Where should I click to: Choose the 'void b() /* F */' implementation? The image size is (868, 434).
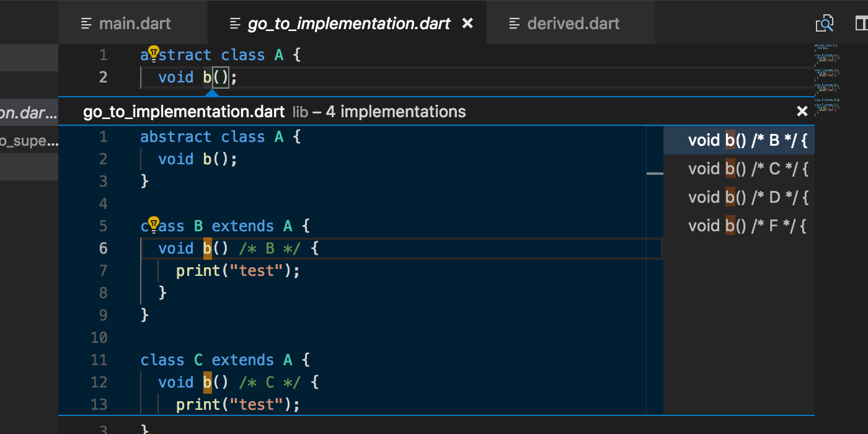748,226
